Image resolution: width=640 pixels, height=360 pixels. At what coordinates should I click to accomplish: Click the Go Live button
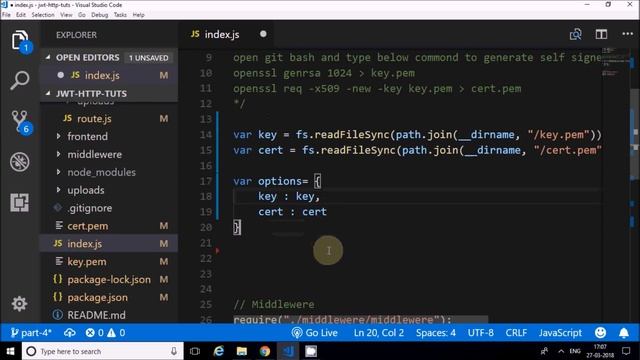315,333
